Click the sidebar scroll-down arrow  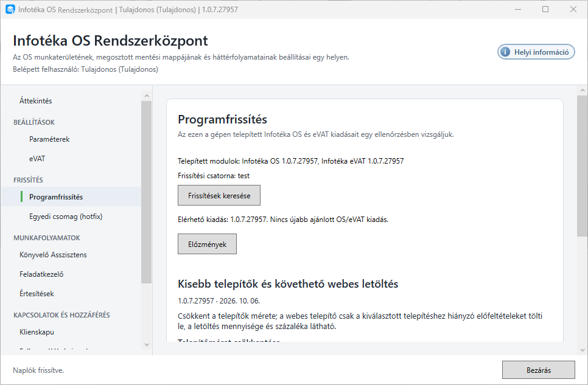(147, 344)
